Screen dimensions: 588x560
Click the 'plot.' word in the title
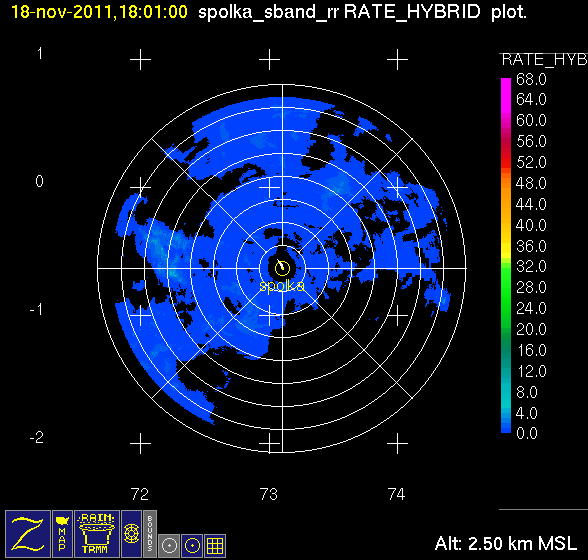[509, 12]
